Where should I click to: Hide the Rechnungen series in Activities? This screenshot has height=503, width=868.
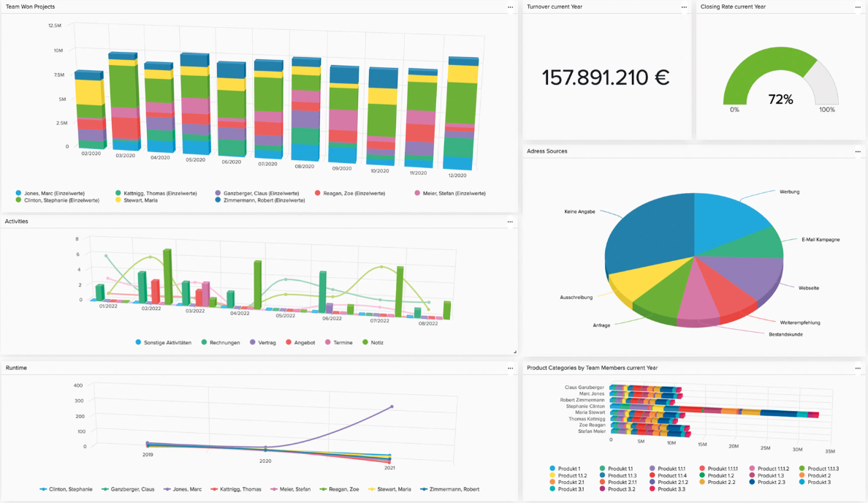click(221, 342)
